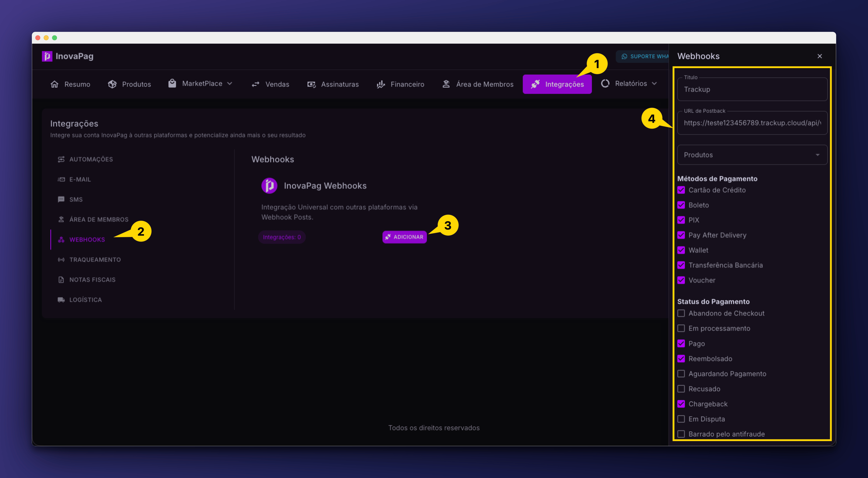The height and width of the screenshot is (478, 868).
Task: Go to the Resumo tab
Action: [x=70, y=84]
